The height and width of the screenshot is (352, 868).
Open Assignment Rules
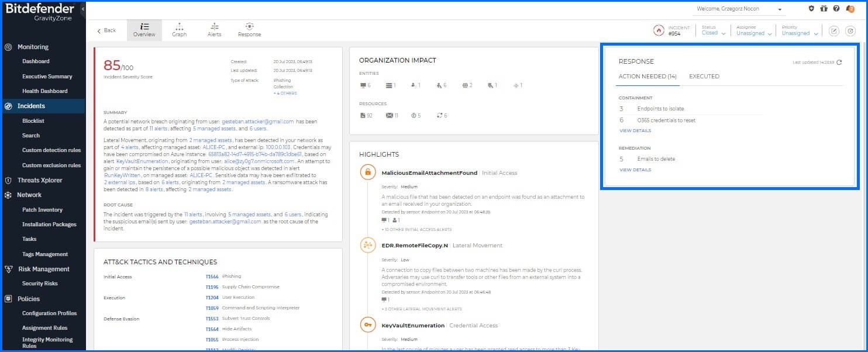44,328
